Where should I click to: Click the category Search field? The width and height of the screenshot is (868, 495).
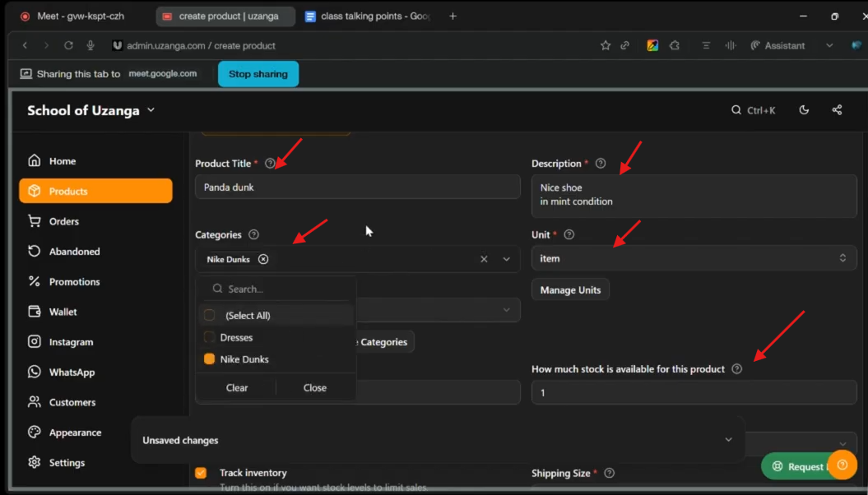click(276, 289)
